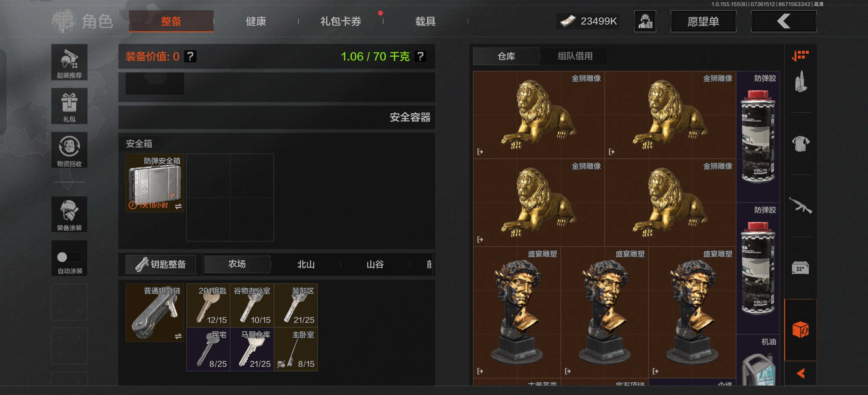The height and width of the screenshot is (395, 868).
Task: Switch to the 组队借用 tab
Action: (x=575, y=56)
